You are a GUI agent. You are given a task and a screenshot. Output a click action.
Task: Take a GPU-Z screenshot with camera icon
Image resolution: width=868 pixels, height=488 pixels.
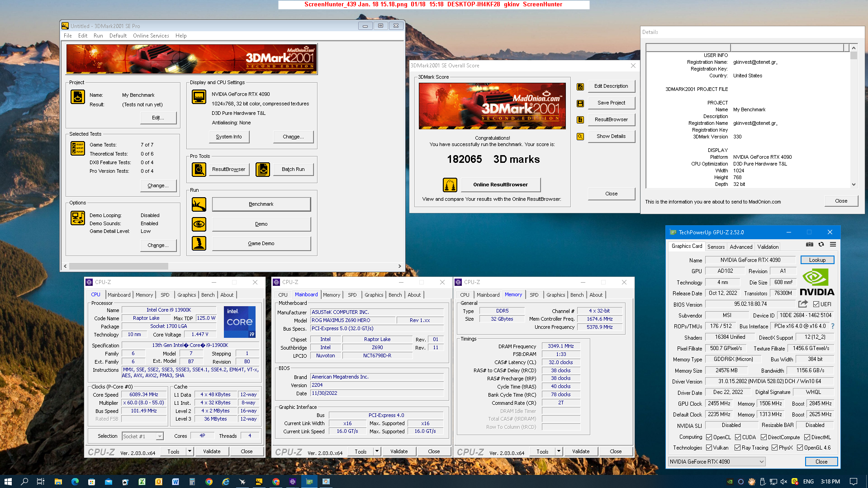[810, 244]
